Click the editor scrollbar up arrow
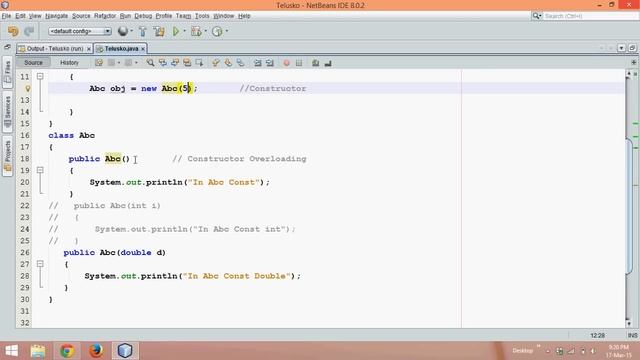Screen dimensions: 640x360 coord(629,74)
